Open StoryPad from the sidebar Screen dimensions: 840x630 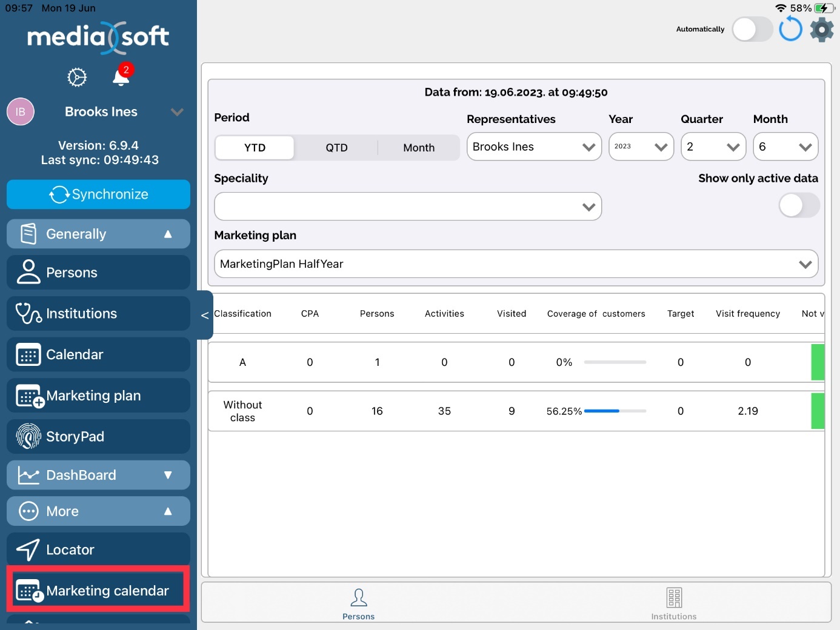pyautogui.click(x=98, y=436)
